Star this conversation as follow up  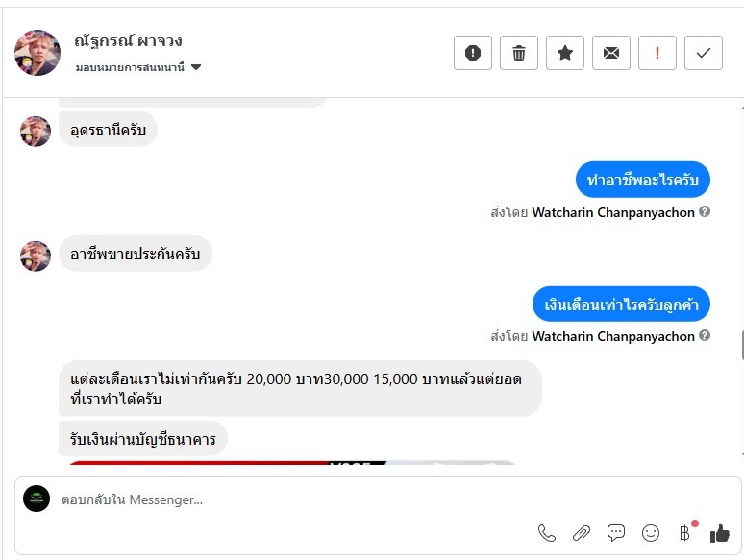[x=564, y=53]
